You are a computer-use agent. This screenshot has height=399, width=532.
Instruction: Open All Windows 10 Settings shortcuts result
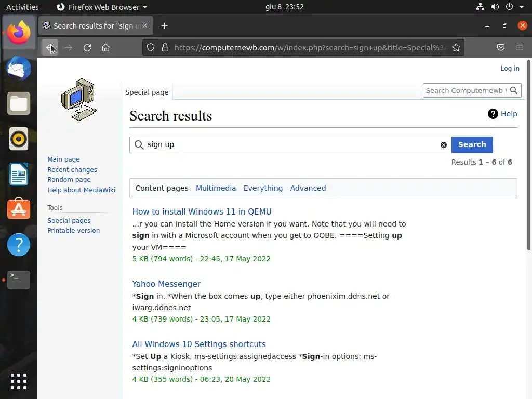tap(199, 344)
